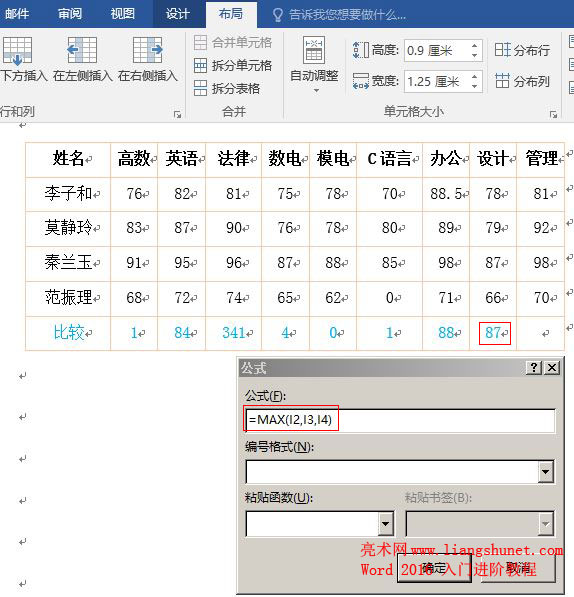This screenshot has width=574, height=597.
Task: Click the empty 比较 cell under 管理
Action: tap(541, 333)
